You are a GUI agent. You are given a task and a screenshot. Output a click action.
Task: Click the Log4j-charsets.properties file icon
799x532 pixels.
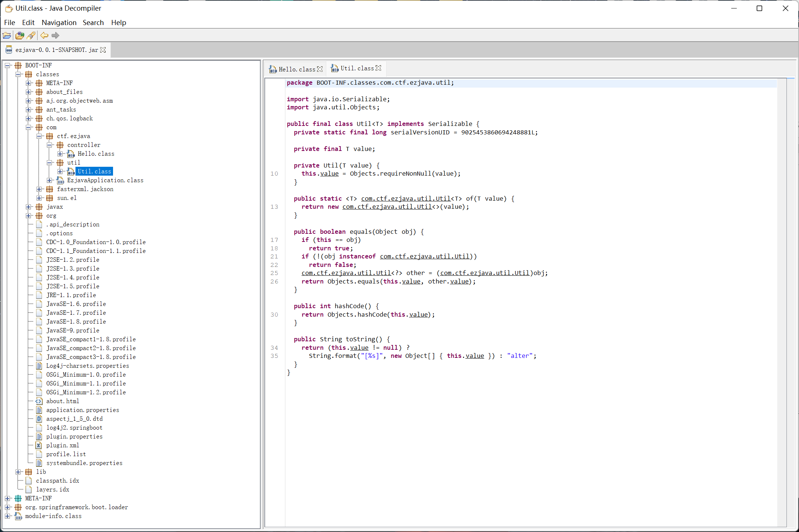pyautogui.click(x=39, y=366)
